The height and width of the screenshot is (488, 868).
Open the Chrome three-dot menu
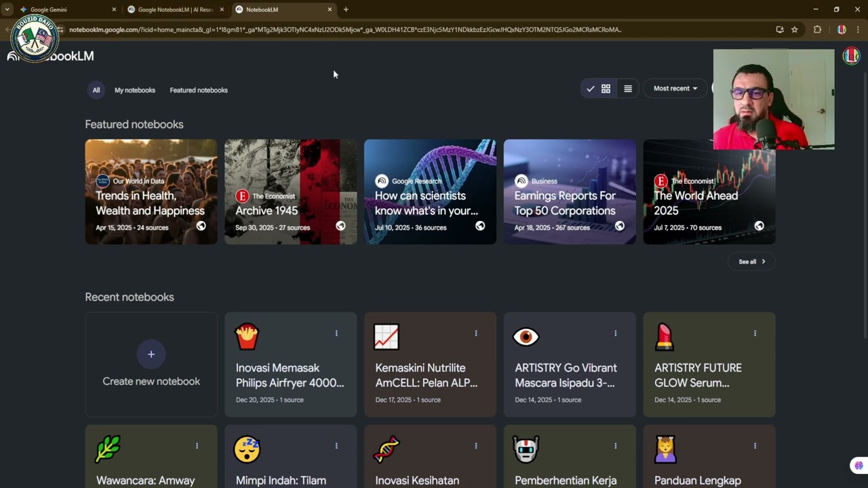(x=858, y=30)
